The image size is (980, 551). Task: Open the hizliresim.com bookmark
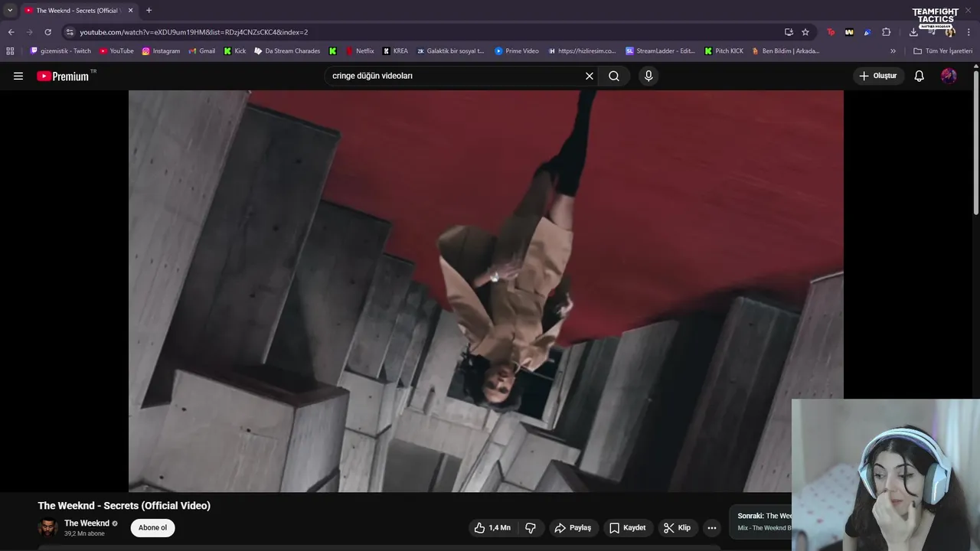coord(582,51)
